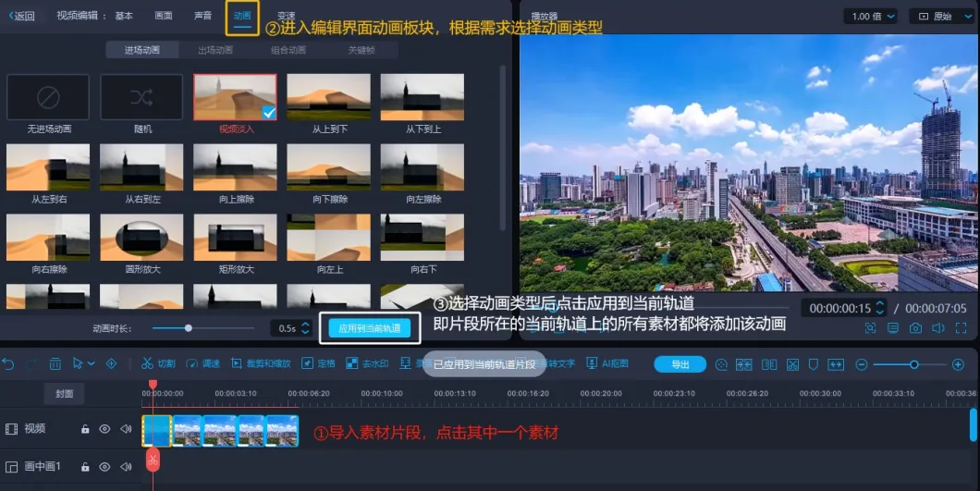The width and height of the screenshot is (980, 491).
Task: Click the zoom-in plus icon for timeline
Action: [958, 365]
